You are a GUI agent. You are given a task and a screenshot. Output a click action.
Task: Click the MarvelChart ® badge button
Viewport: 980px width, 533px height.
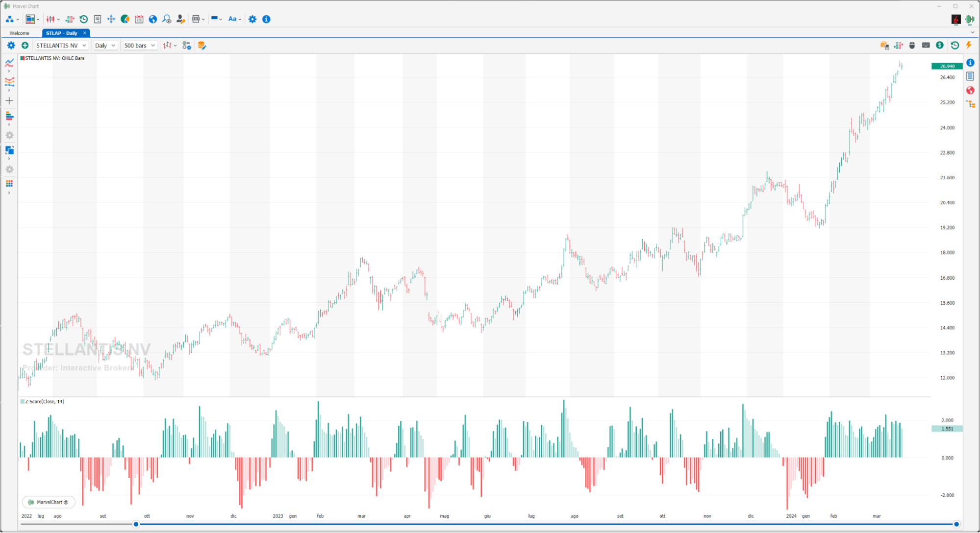[x=49, y=502]
